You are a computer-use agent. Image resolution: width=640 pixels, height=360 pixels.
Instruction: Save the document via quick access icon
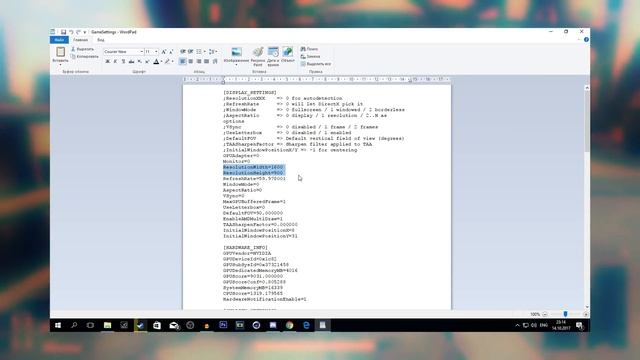(x=63, y=32)
